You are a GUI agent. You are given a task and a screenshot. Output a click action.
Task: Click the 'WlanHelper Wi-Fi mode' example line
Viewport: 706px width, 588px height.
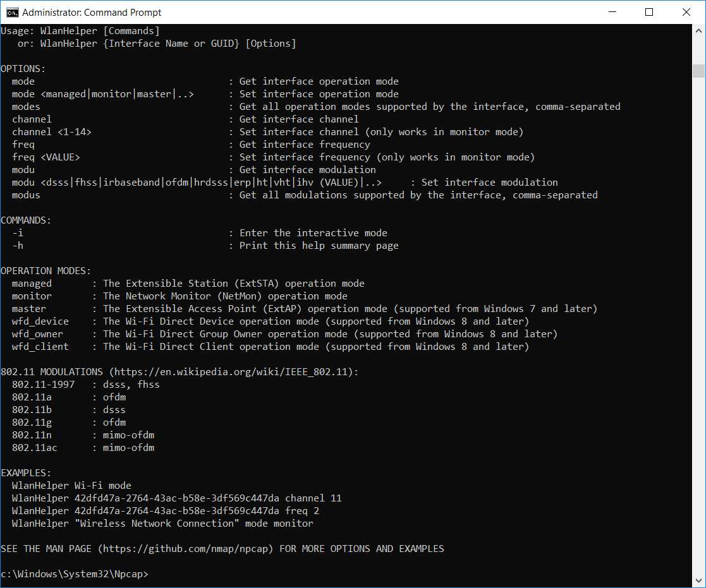pos(71,486)
